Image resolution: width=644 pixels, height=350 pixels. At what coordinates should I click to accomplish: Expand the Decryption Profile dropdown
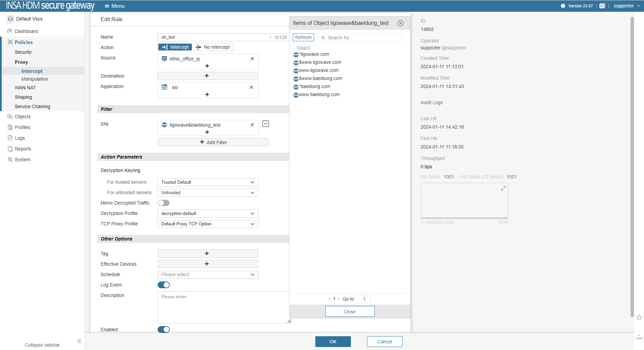point(208,214)
